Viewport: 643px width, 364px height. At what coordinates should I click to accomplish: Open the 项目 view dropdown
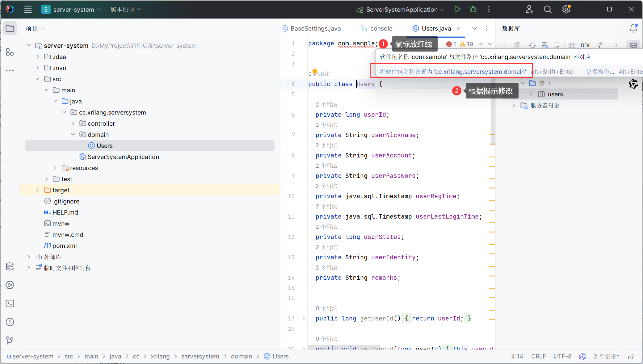[x=35, y=28]
